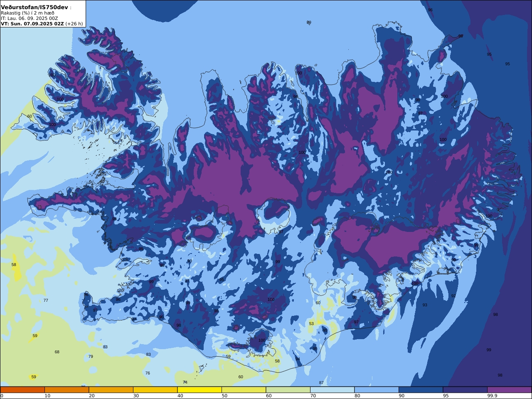Click the 40–50 bright yellow legend swatch

(199, 390)
